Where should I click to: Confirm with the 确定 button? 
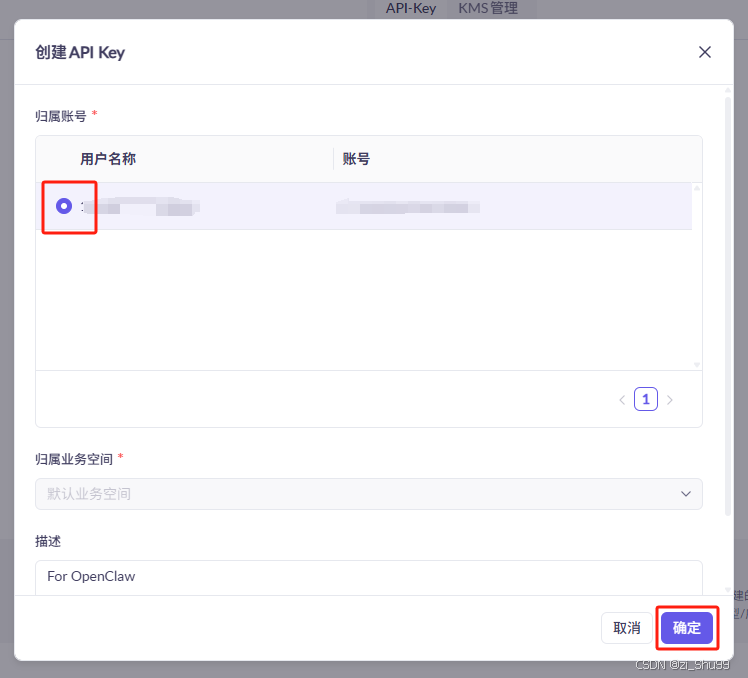pyautogui.click(x=686, y=627)
